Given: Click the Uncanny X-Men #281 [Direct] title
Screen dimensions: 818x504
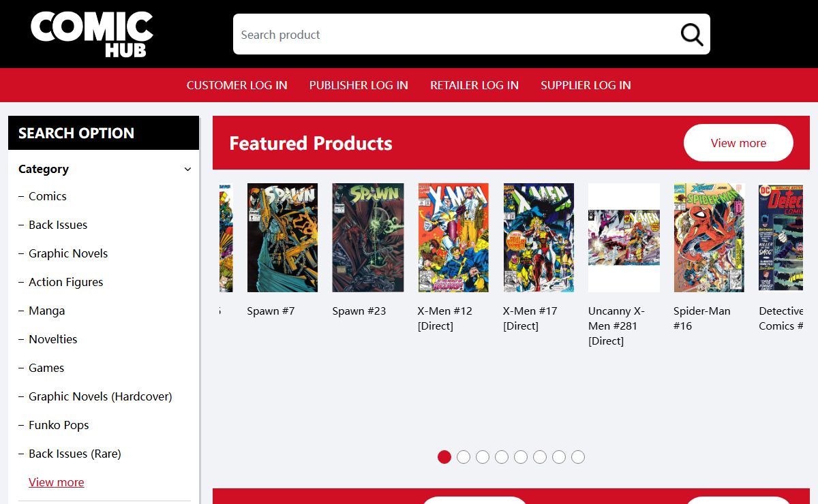Looking at the screenshot, I should [x=616, y=326].
